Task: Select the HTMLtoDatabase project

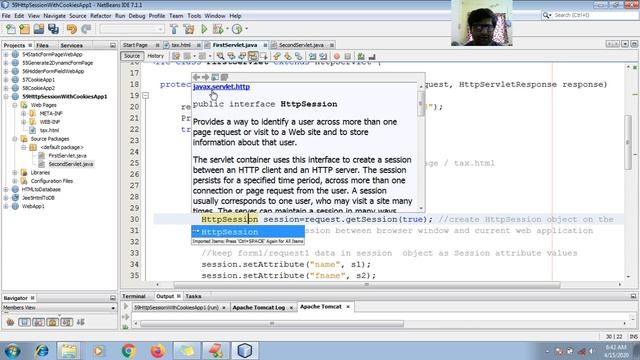Action: pyautogui.click(x=41, y=189)
